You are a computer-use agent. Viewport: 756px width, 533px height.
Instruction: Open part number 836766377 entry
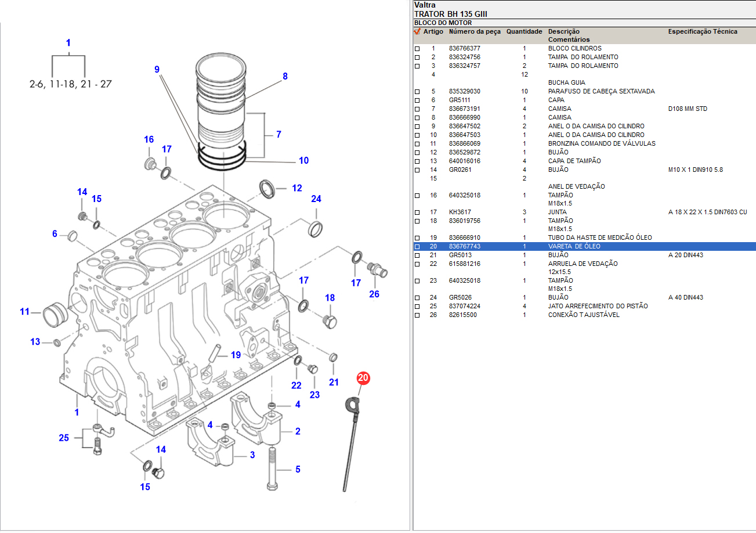[464, 49]
